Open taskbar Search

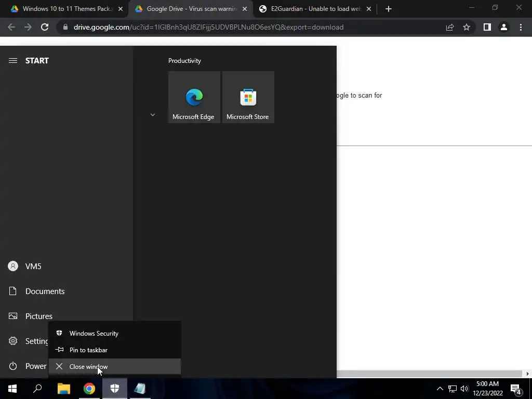pos(37,389)
